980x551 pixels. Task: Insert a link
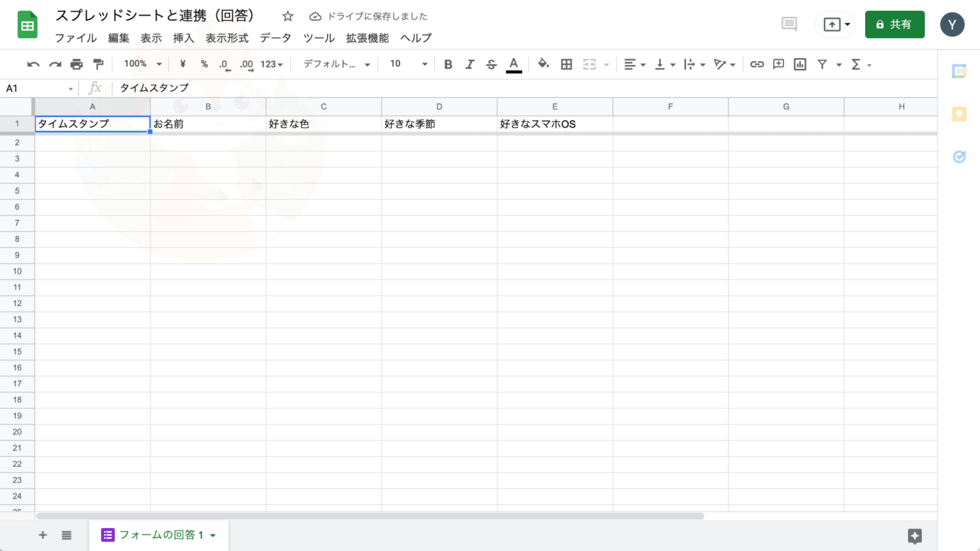757,64
